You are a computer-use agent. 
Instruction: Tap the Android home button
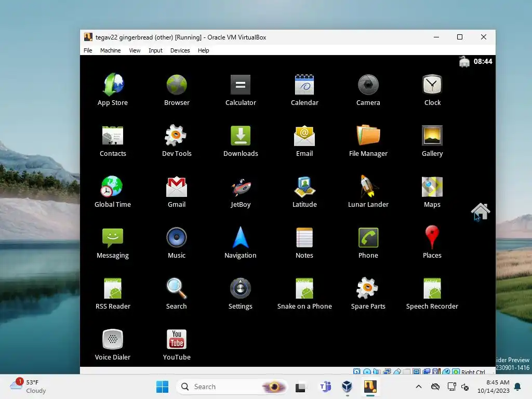pos(481,211)
